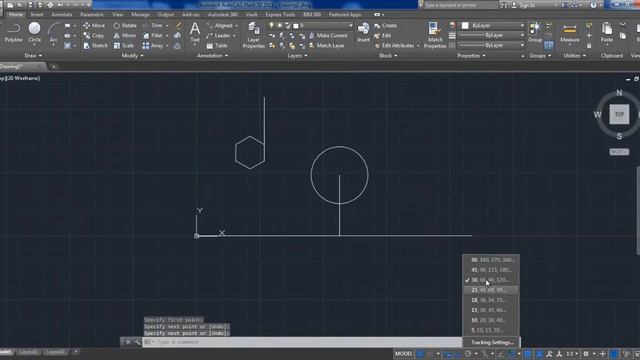
Task: Activate the Mirror tool
Action: (125, 36)
